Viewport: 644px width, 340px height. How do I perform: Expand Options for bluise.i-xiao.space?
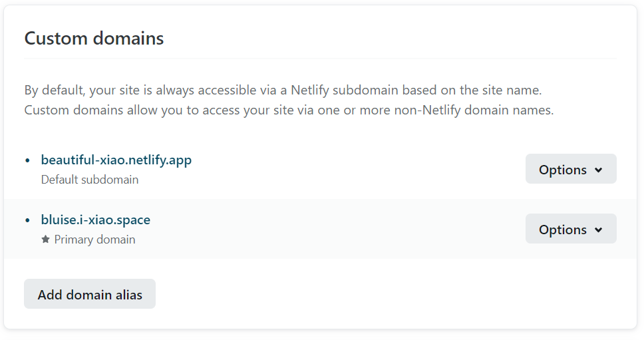(570, 229)
